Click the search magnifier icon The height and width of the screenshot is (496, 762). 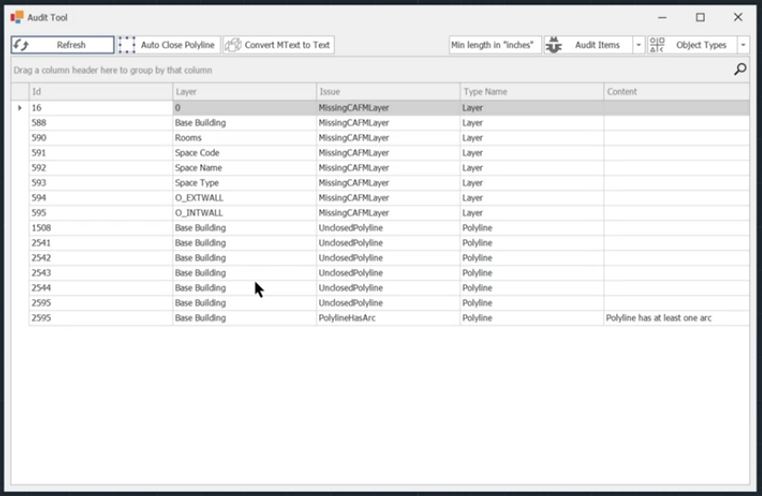(740, 69)
